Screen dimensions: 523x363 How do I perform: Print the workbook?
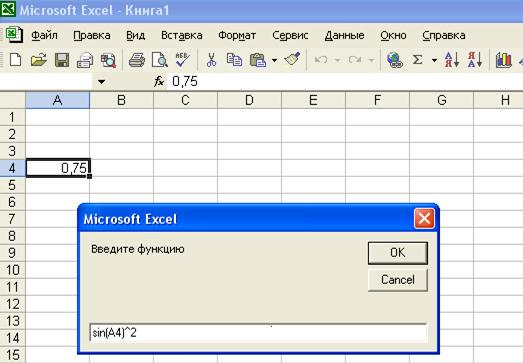[137, 60]
